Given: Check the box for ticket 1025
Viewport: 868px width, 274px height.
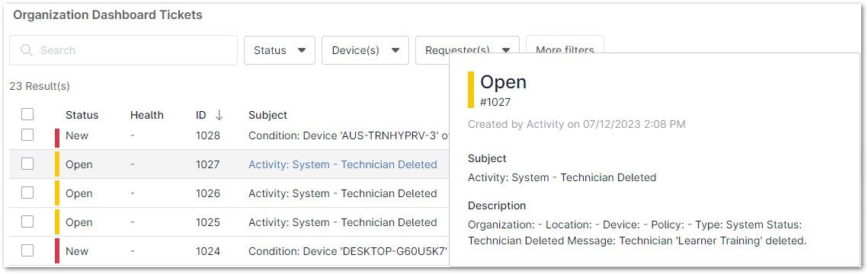Looking at the screenshot, I should (27, 221).
